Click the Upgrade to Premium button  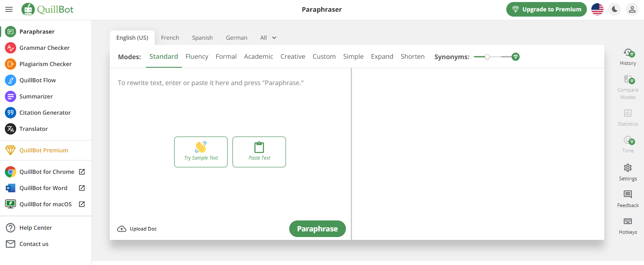tap(546, 9)
